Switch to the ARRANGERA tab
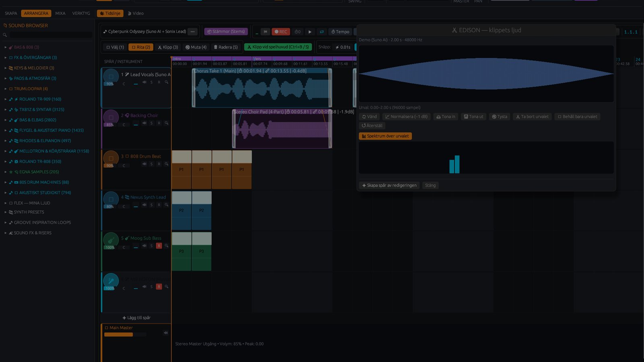Image resolution: width=644 pixels, height=362 pixels. click(36, 13)
